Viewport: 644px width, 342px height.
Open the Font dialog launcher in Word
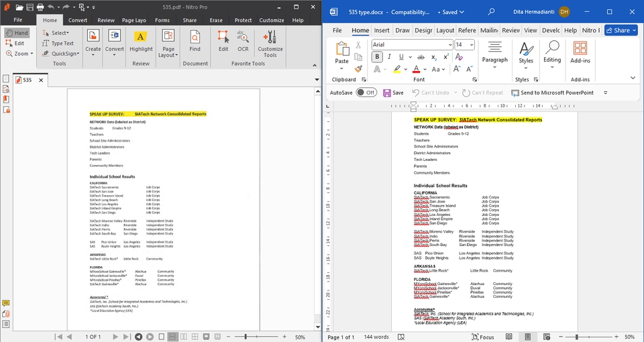pos(475,80)
